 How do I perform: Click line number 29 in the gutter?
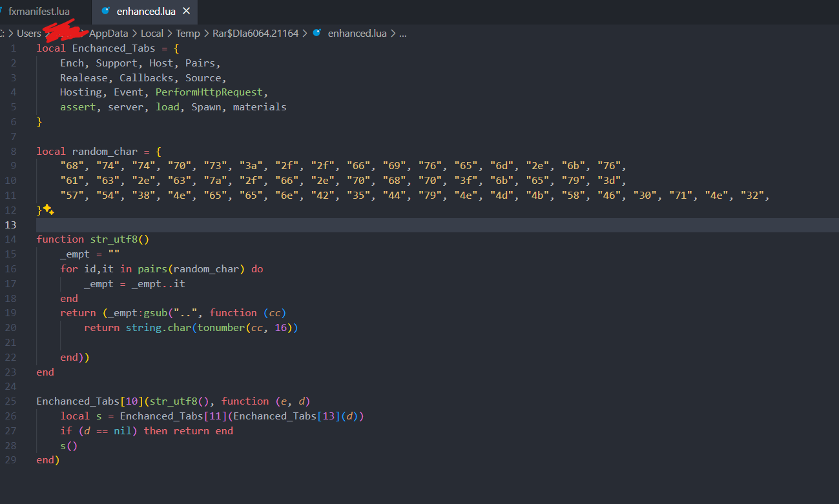point(11,460)
